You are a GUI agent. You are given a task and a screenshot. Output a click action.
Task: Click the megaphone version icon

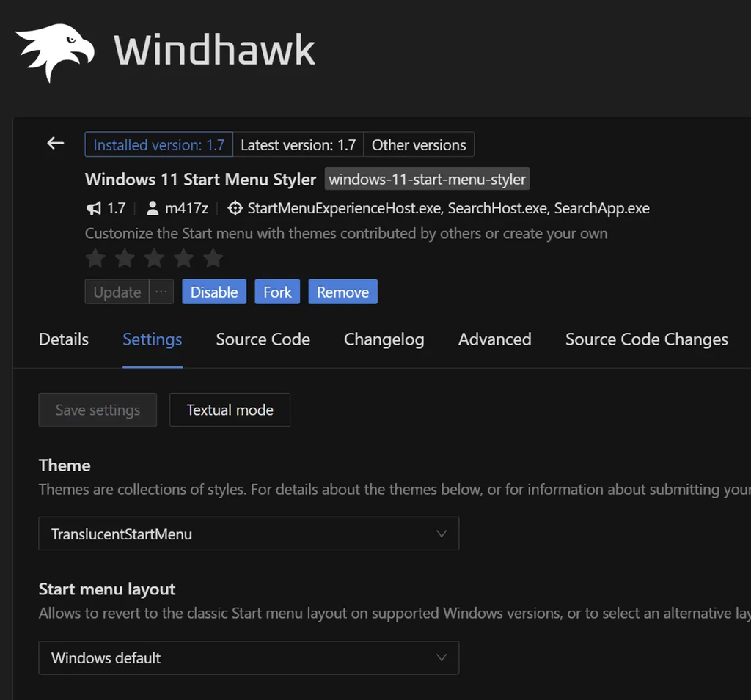tap(94, 208)
